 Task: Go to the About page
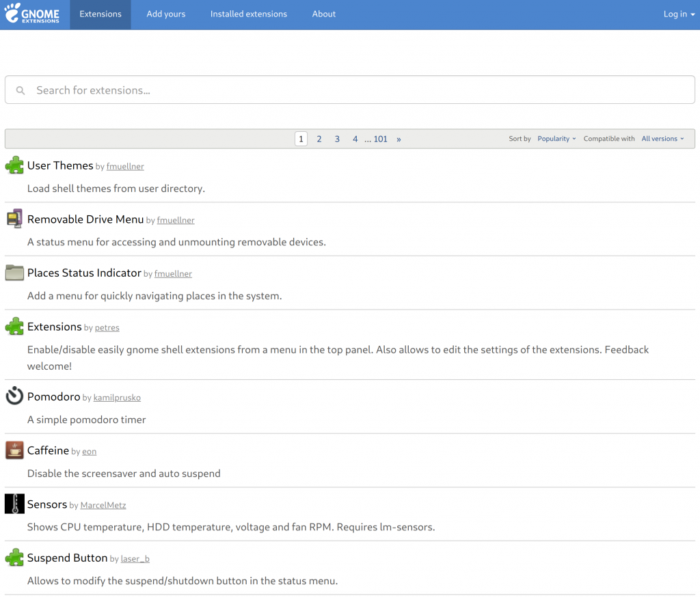click(324, 14)
